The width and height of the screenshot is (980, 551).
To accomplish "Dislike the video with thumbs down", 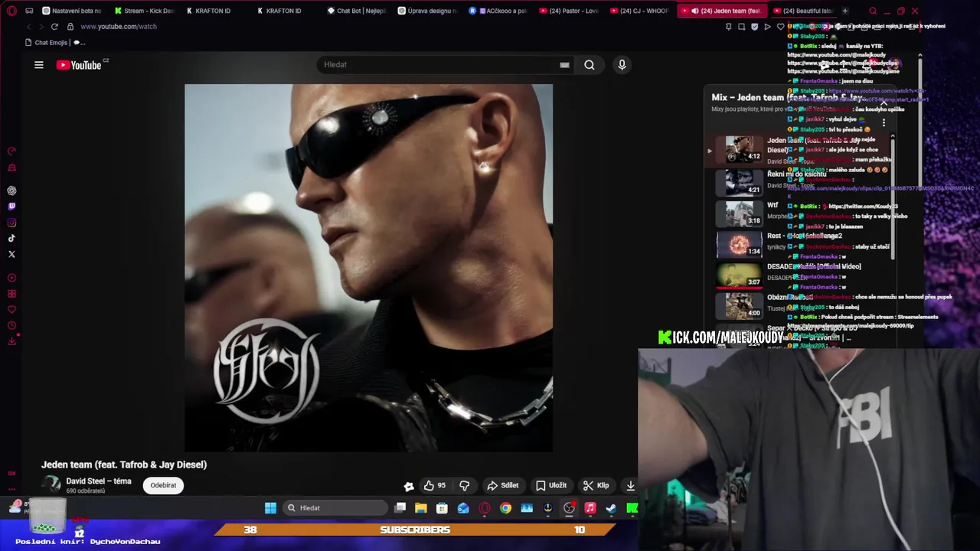I will point(464,485).
